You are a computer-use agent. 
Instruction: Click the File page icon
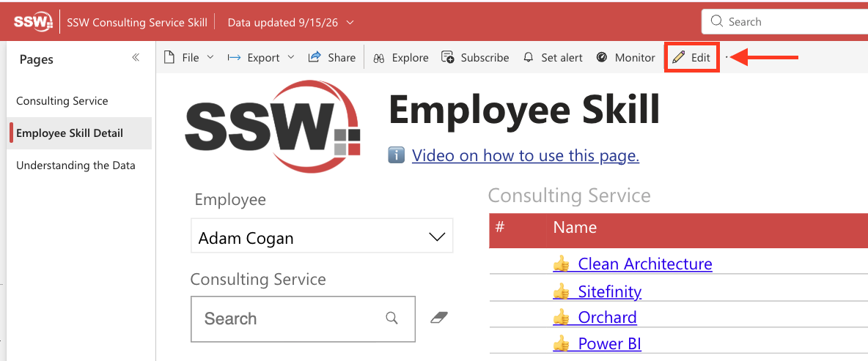coord(169,58)
